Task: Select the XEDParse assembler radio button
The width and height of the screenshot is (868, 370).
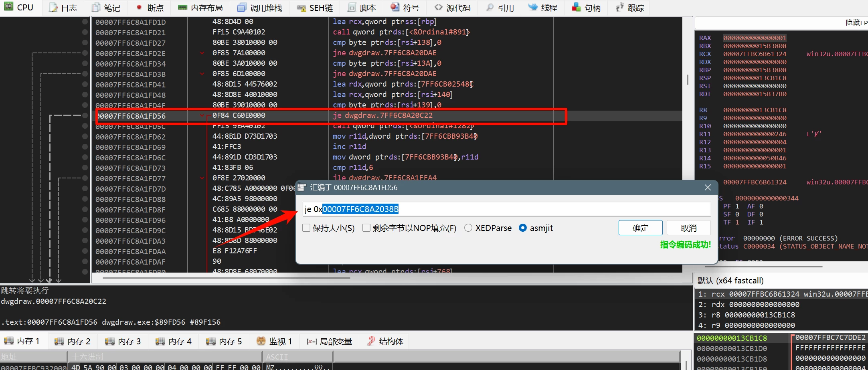Action: click(x=468, y=228)
